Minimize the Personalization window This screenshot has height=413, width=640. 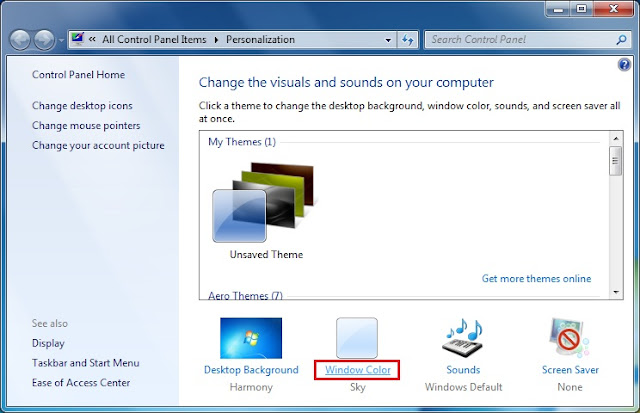[x=558, y=9]
